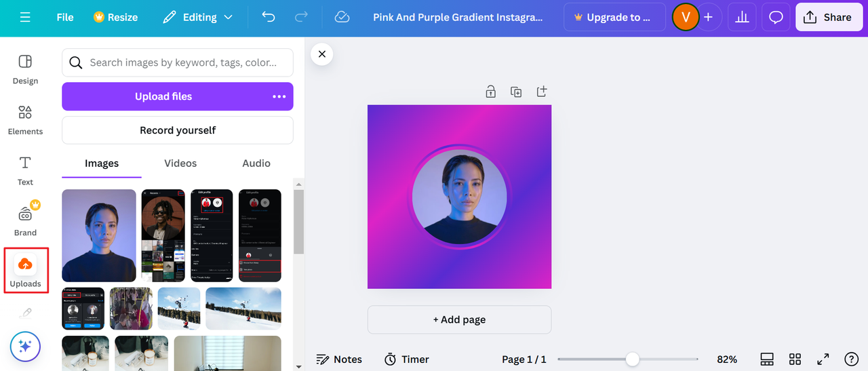Open the Text sidebar tool
The image size is (868, 371).
point(25,171)
